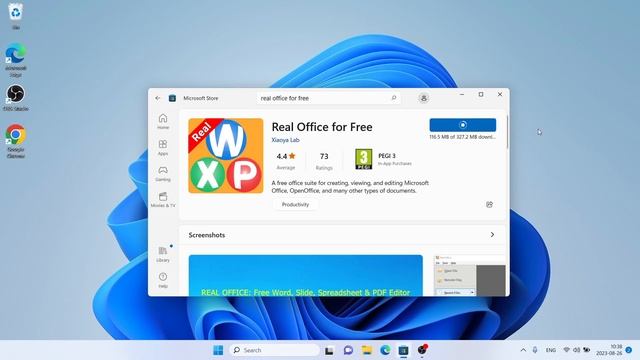Click the Real Office for Free title
Viewport: 640px width, 360px height.
[322, 127]
